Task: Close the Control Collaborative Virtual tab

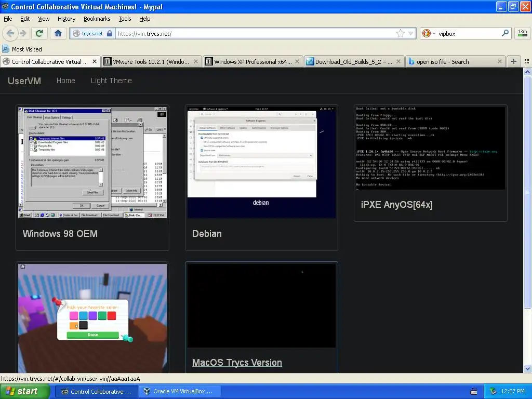Action: coord(95,61)
